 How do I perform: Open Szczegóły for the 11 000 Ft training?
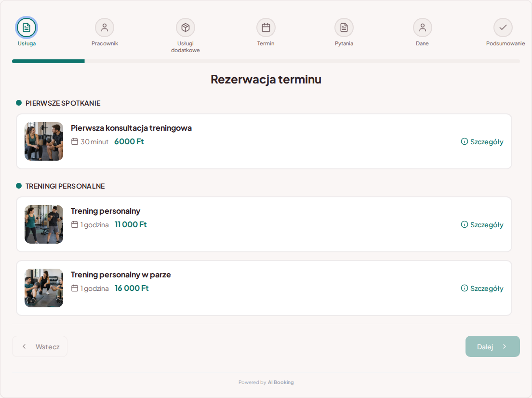(x=482, y=224)
